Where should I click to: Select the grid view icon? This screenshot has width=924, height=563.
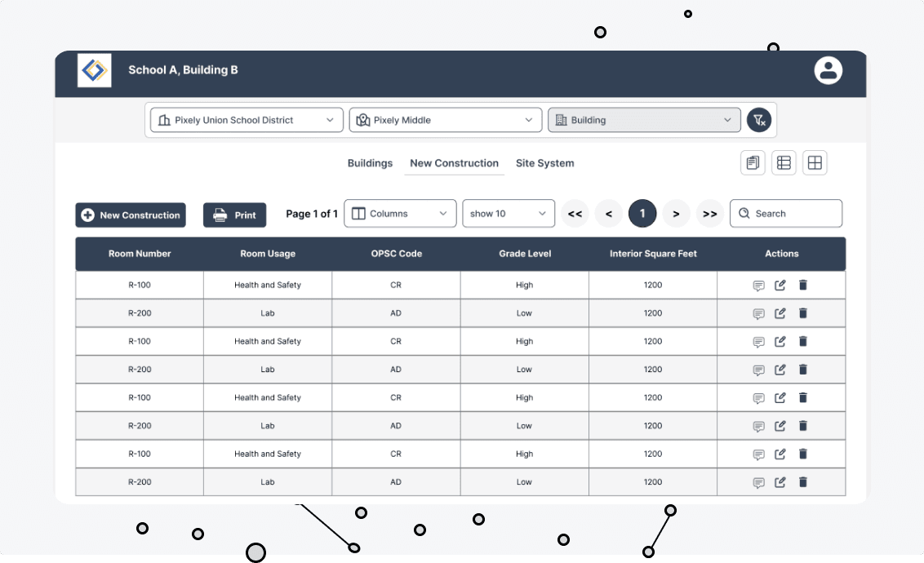815,163
